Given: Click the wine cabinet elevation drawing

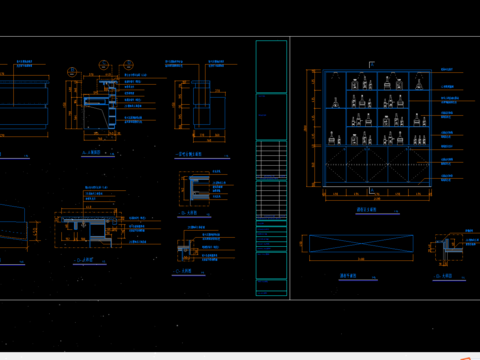Looking at the screenshot, I should [377, 128].
